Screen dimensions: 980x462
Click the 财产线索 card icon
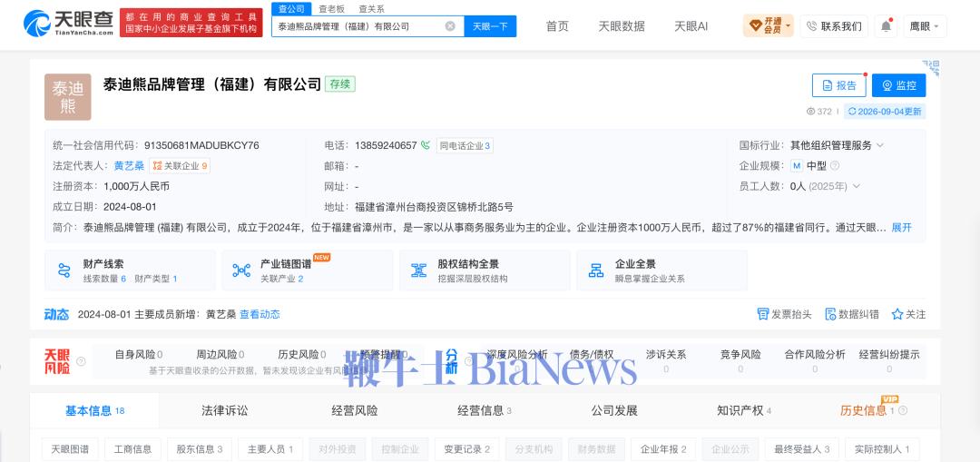pos(64,270)
